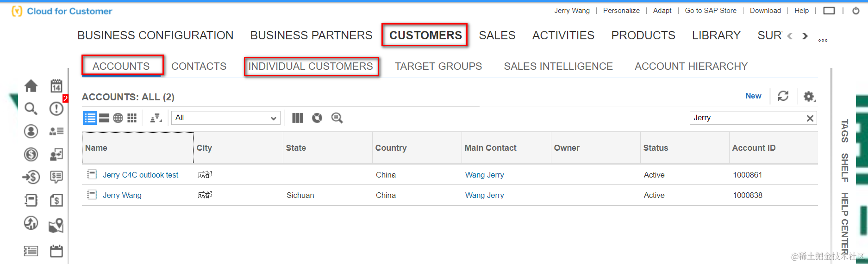Open the SALES work center
Image resolution: width=868 pixels, height=264 pixels.
[497, 35]
